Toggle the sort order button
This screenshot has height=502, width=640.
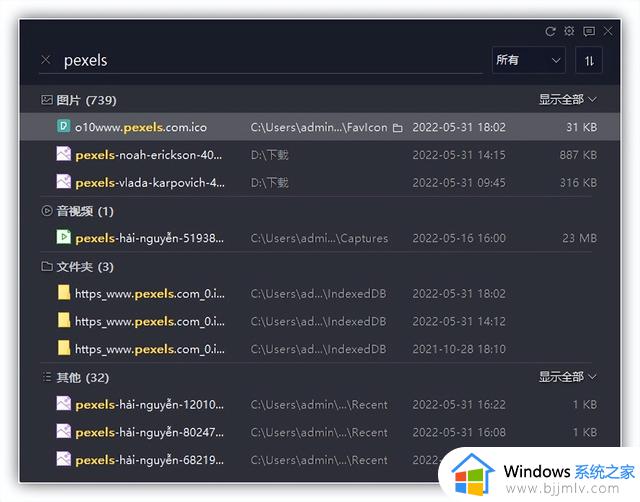point(589,60)
